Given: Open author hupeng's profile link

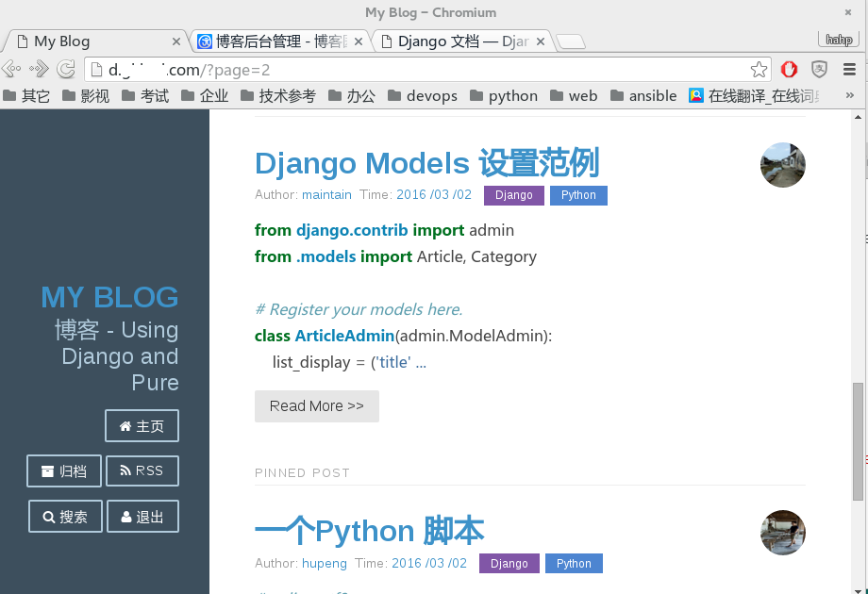Looking at the screenshot, I should click(x=325, y=563).
